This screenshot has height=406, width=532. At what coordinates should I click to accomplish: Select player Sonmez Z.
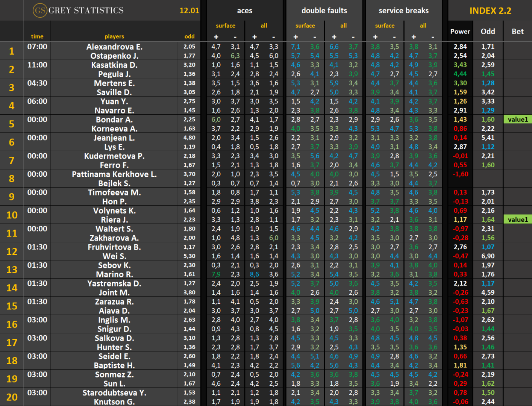tap(114, 375)
